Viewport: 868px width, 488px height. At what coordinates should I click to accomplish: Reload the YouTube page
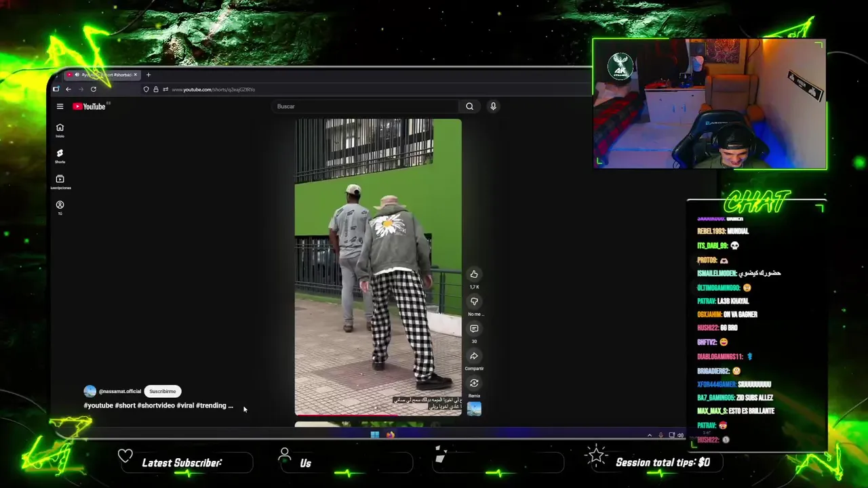94,89
